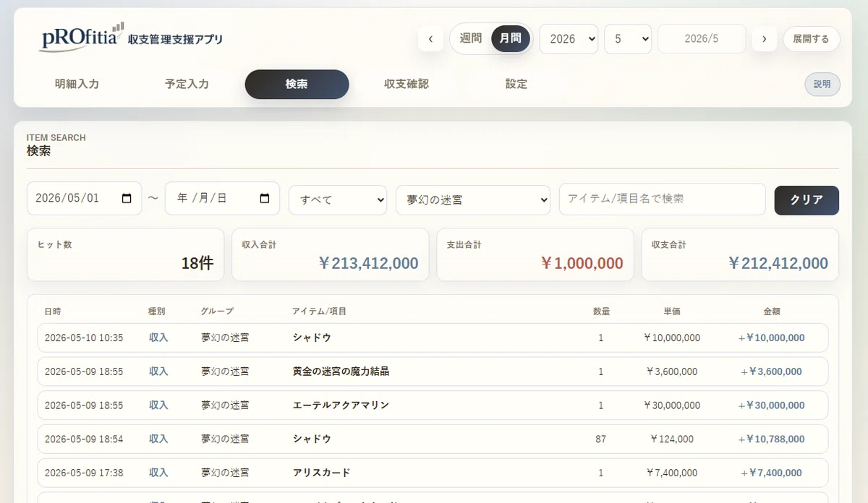The height and width of the screenshot is (503, 868).
Task: Click amount +￥3,600,000
Action: (772, 371)
